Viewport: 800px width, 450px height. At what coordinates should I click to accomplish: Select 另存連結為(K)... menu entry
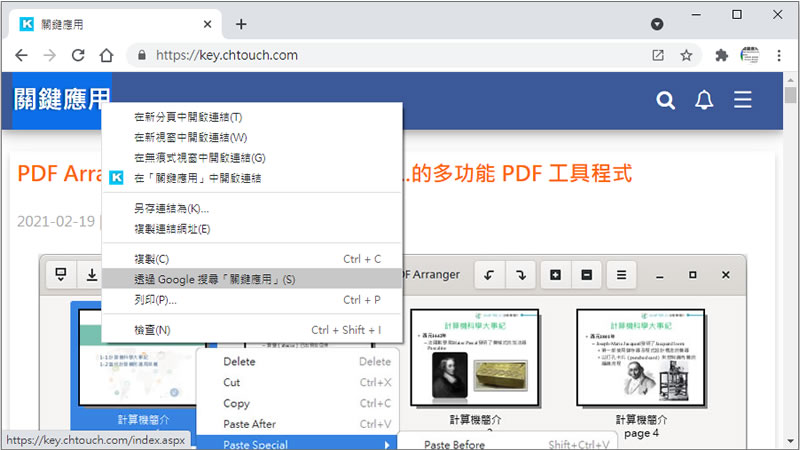point(252,208)
